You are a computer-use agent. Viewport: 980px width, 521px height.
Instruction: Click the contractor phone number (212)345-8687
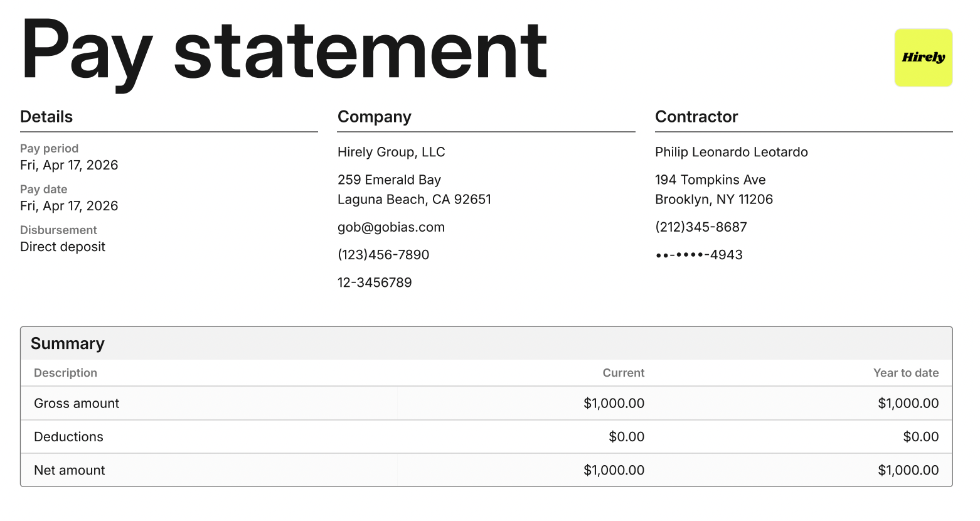click(x=701, y=227)
